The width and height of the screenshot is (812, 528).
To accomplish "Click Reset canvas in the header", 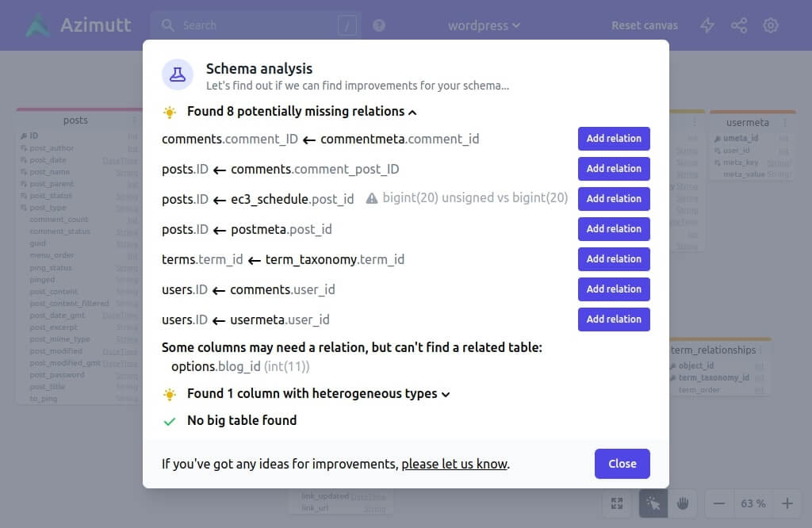I will pos(644,25).
